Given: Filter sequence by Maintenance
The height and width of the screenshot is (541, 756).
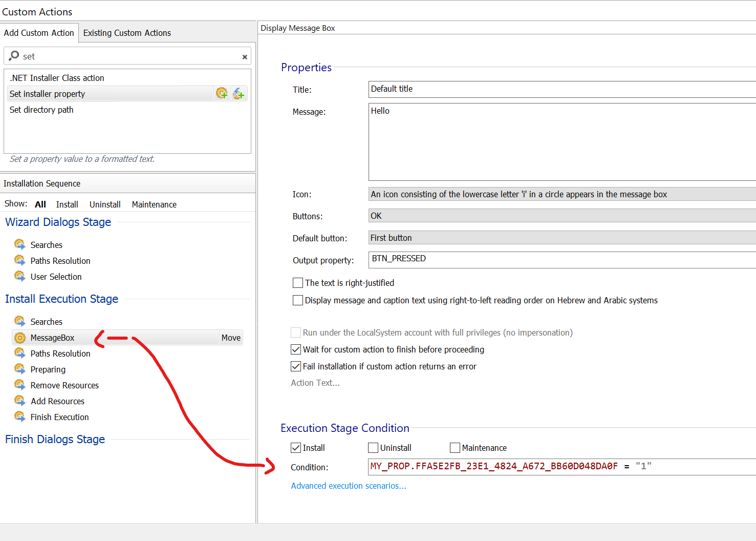Looking at the screenshot, I should [x=154, y=204].
